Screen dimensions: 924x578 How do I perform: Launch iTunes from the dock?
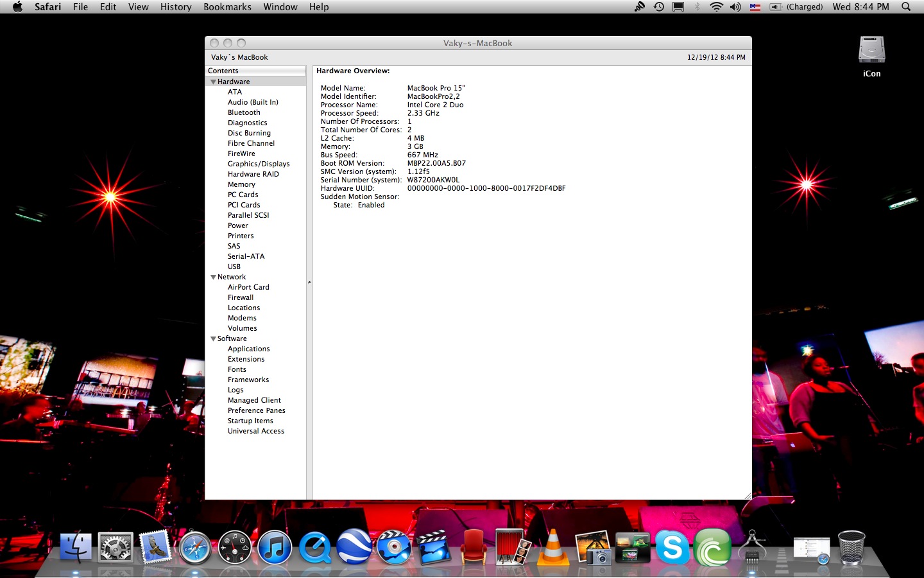pos(275,548)
